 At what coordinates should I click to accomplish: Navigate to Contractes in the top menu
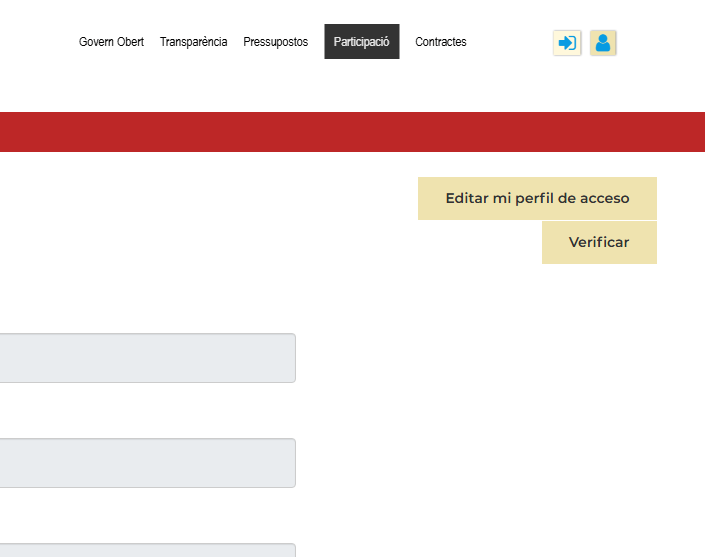tap(440, 42)
